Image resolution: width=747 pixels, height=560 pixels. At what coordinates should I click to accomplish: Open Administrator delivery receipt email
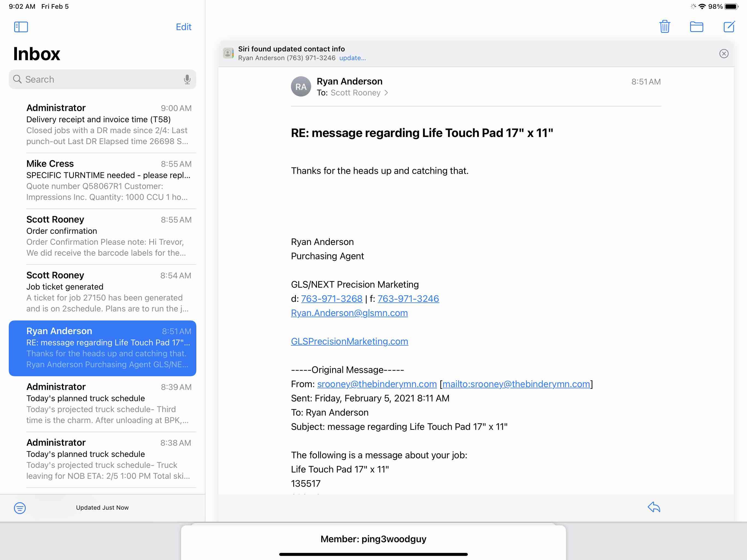pyautogui.click(x=108, y=125)
